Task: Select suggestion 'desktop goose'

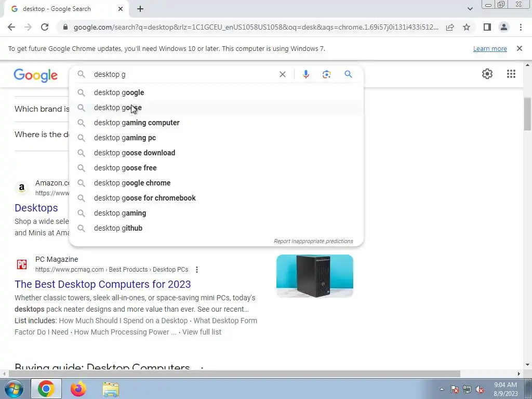Action: click(217, 108)
